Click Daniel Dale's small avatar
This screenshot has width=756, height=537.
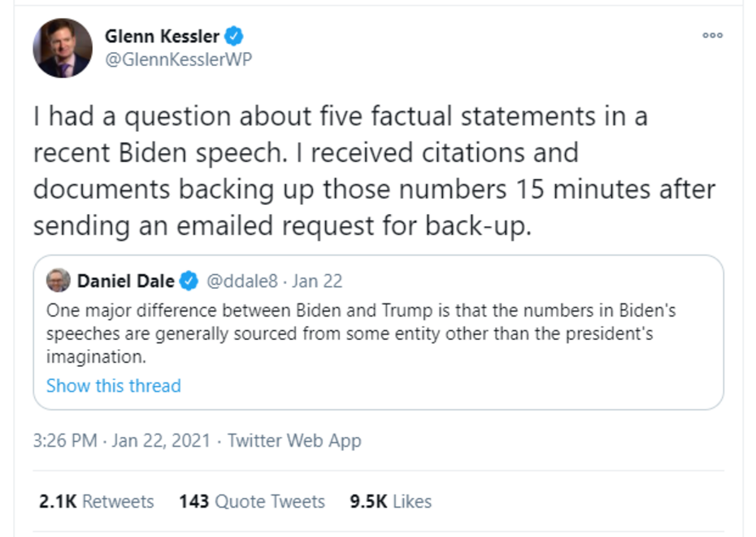point(58,281)
